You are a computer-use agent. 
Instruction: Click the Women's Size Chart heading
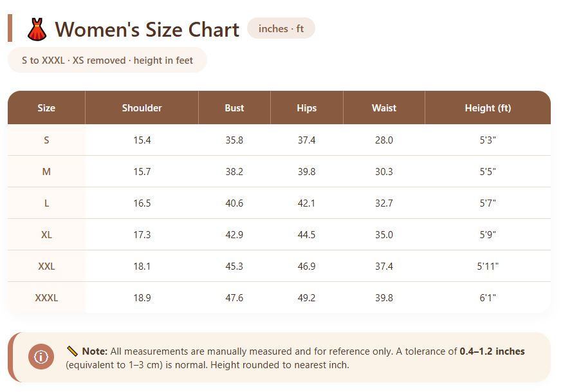tap(147, 30)
